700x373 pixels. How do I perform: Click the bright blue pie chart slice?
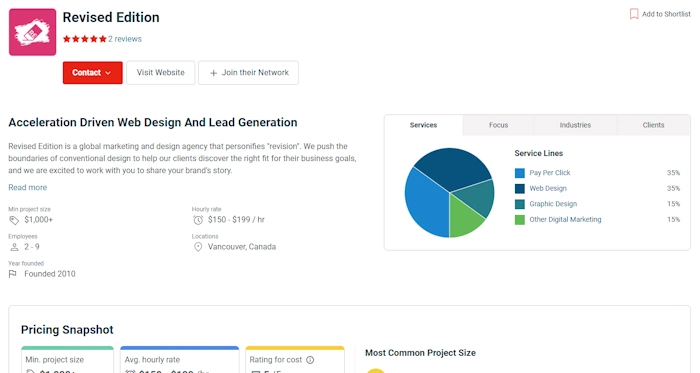coord(425,203)
